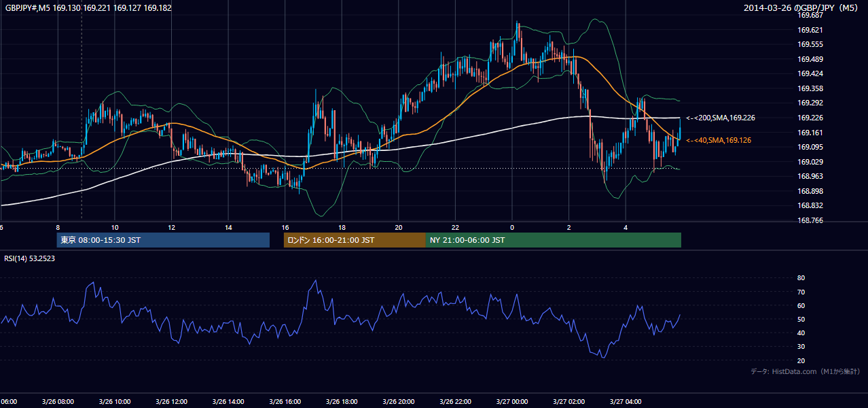The height and width of the screenshot is (408, 868).
Task: Click the 東京 08:00-15:30 JST session bar
Action: pos(163,240)
